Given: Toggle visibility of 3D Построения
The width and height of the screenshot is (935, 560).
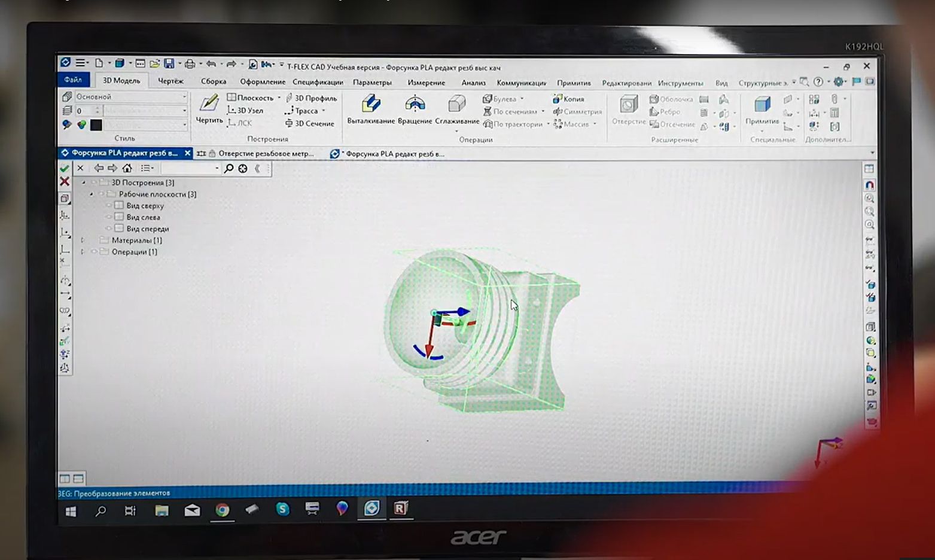Looking at the screenshot, I should [x=93, y=182].
